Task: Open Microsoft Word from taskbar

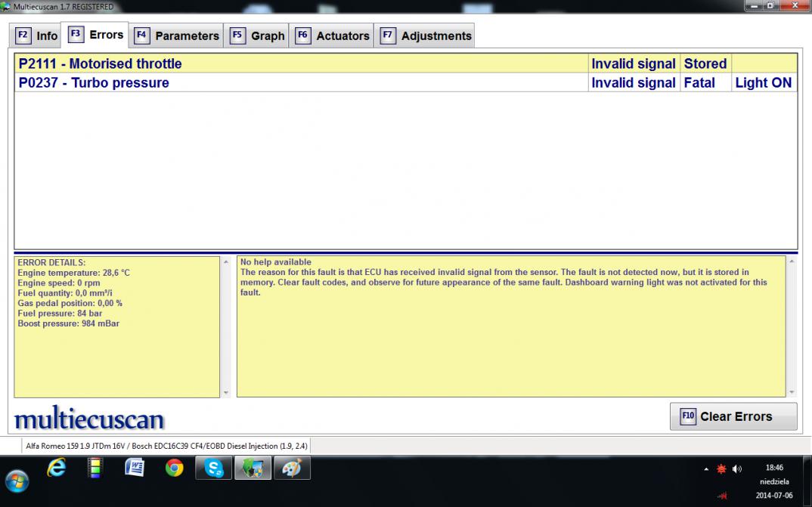Action: point(135,468)
